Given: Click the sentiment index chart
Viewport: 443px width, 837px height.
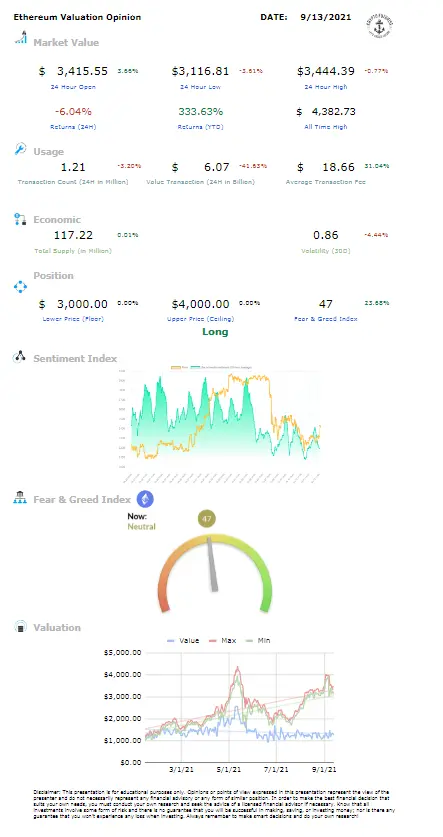Looking at the screenshot, I should click(221, 423).
